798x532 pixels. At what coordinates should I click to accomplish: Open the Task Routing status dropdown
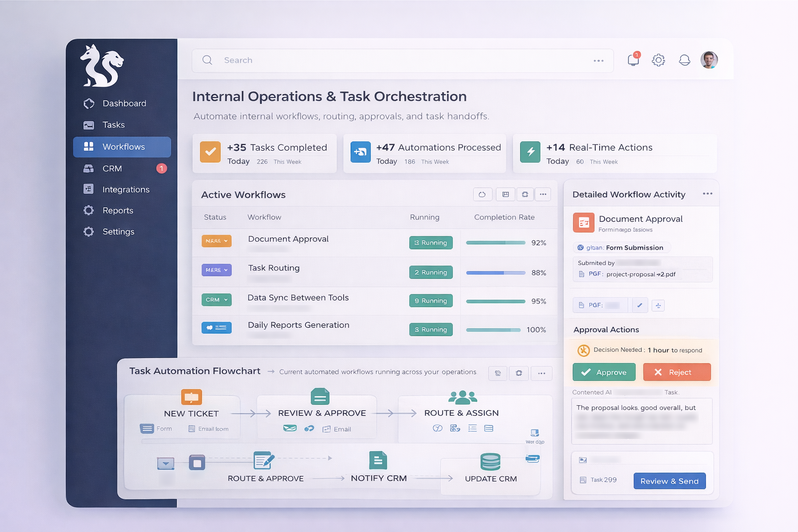[x=217, y=270]
